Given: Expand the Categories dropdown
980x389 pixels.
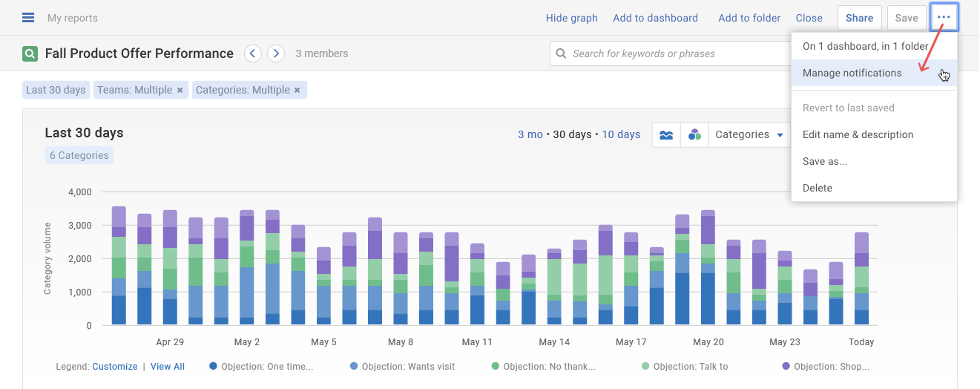Looking at the screenshot, I should point(749,135).
